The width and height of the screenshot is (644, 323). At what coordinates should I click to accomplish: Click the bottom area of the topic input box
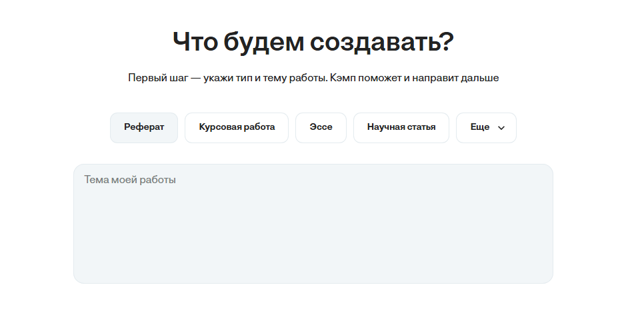(313, 270)
